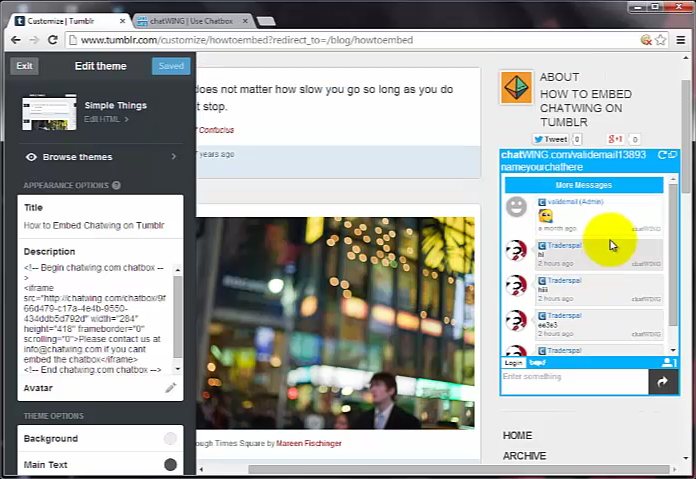Click the Title field text

pos(94,226)
